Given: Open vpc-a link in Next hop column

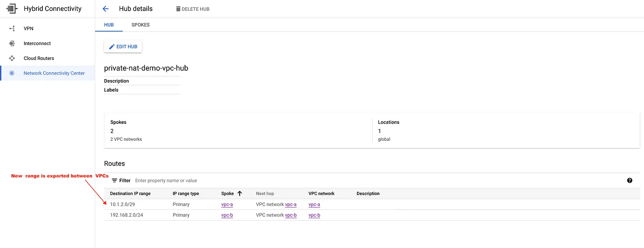Looking at the screenshot, I should pos(291,204).
